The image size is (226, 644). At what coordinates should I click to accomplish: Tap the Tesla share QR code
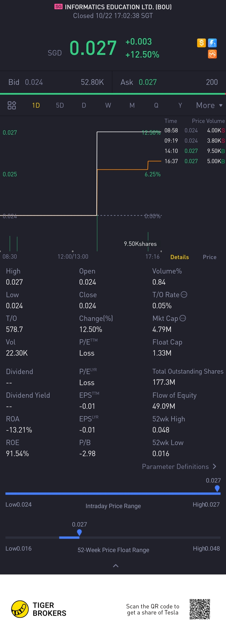coord(200,609)
